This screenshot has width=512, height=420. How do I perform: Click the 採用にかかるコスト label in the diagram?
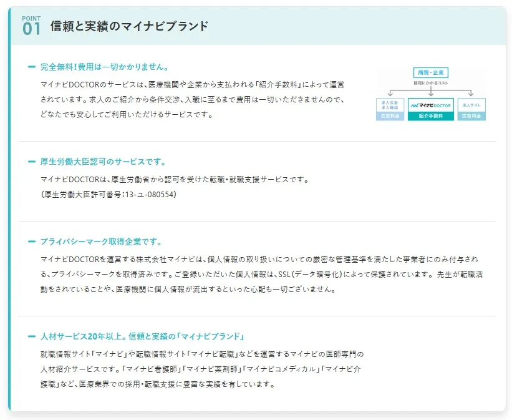[431, 82]
